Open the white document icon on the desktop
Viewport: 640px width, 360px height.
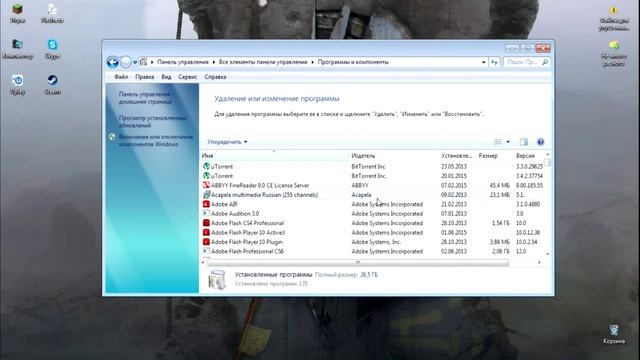pyautogui.click(x=52, y=9)
